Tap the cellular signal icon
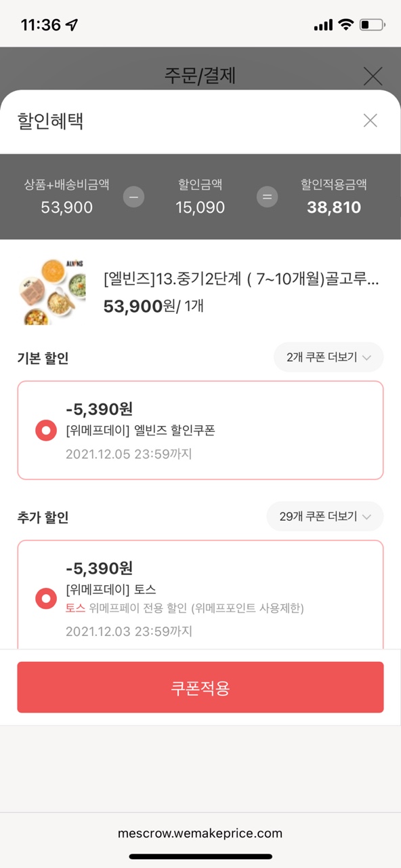 [323, 25]
